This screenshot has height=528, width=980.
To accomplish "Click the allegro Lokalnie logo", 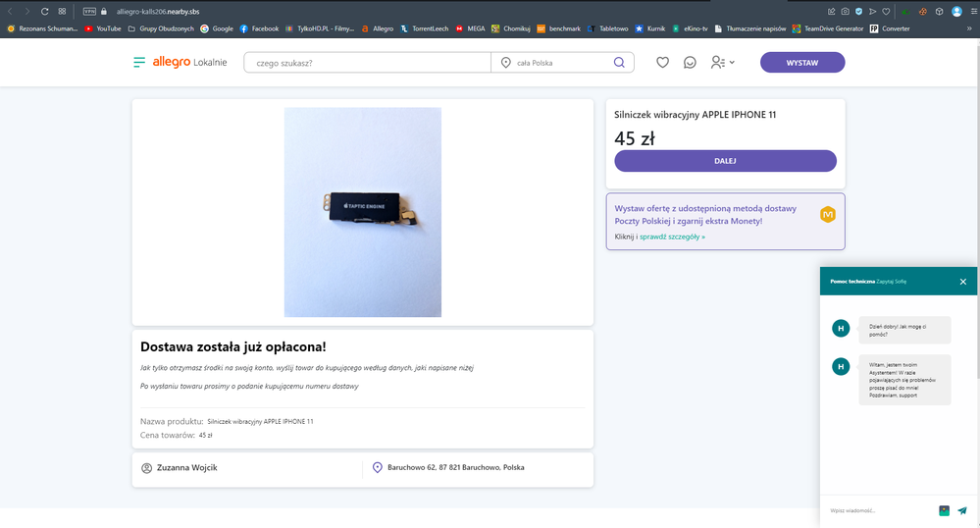I will click(x=189, y=62).
